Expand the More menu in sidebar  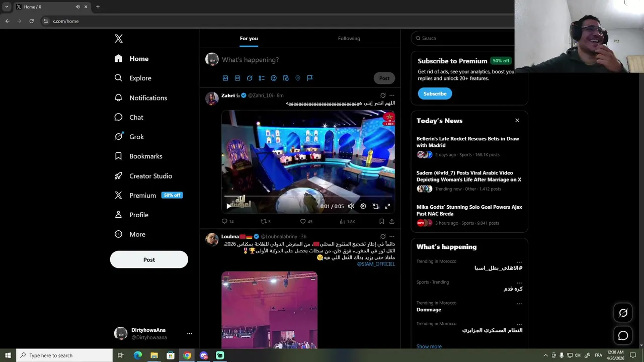[130, 234]
